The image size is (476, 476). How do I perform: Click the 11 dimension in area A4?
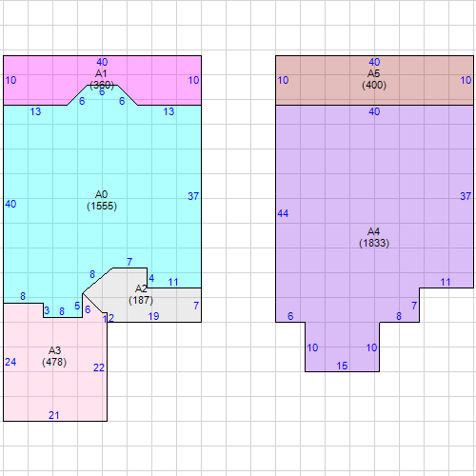tap(446, 282)
